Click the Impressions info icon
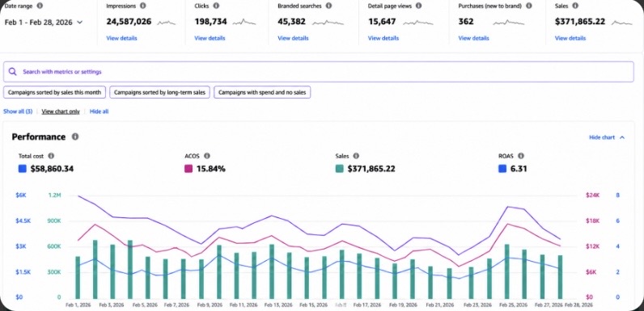 tap(142, 6)
